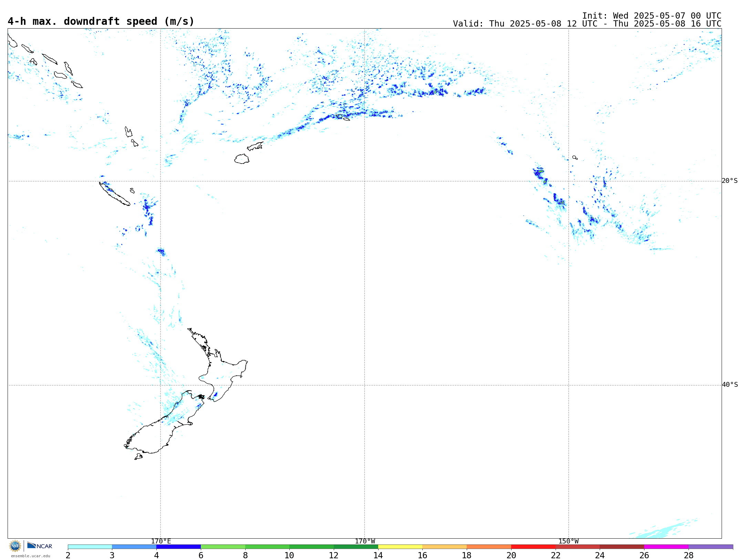
Task: Click the purple colorbar swatch above 28
Action: pyautogui.click(x=711, y=547)
